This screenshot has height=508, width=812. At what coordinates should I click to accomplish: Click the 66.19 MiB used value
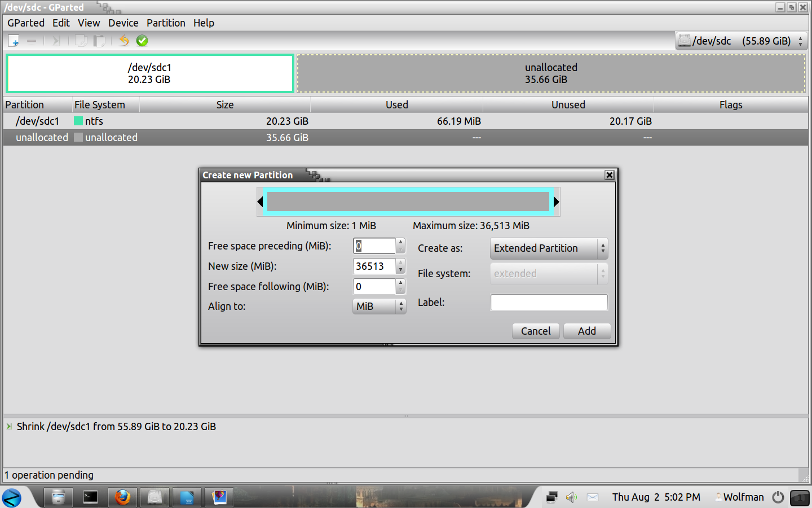459,121
